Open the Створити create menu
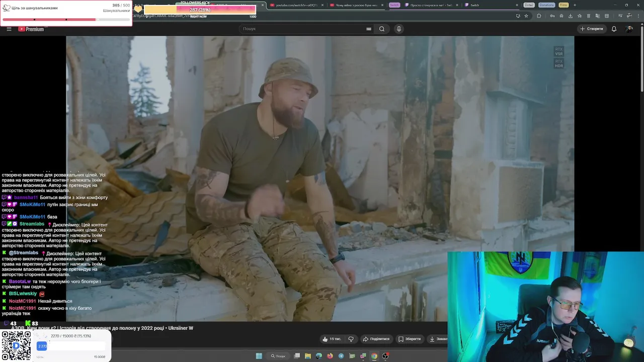The width and height of the screenshot is (644, 362). click(x=592, y=29)
